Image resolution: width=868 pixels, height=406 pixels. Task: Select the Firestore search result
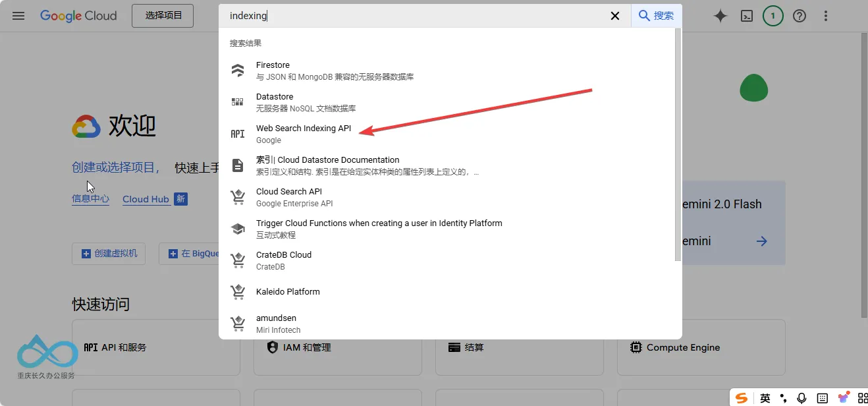447,71
